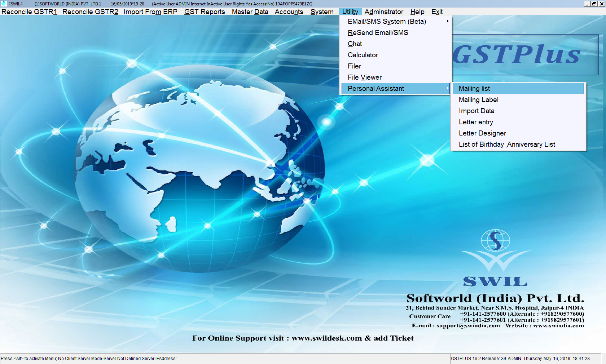Open the GST Reports menu

(x=205, y=12)
